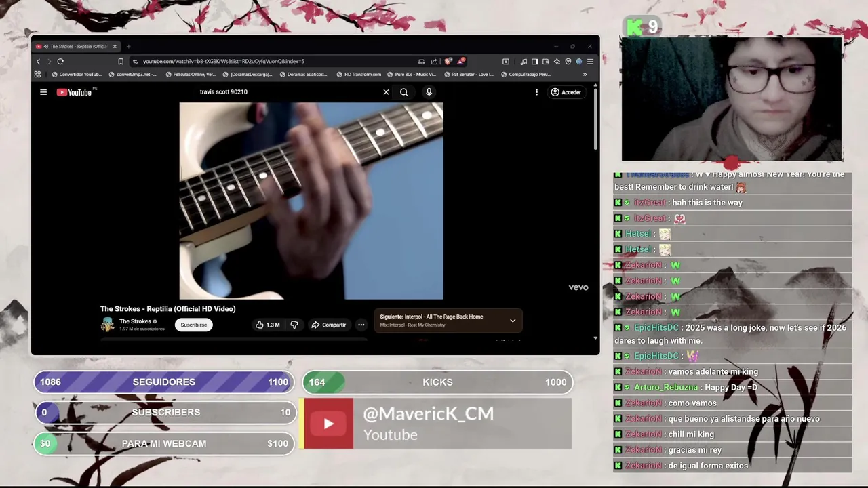Click the scrollbar down arrow of YouTube page
This screenshot has height=488, width=868.
pyautogui.click(x=595, y=338)
